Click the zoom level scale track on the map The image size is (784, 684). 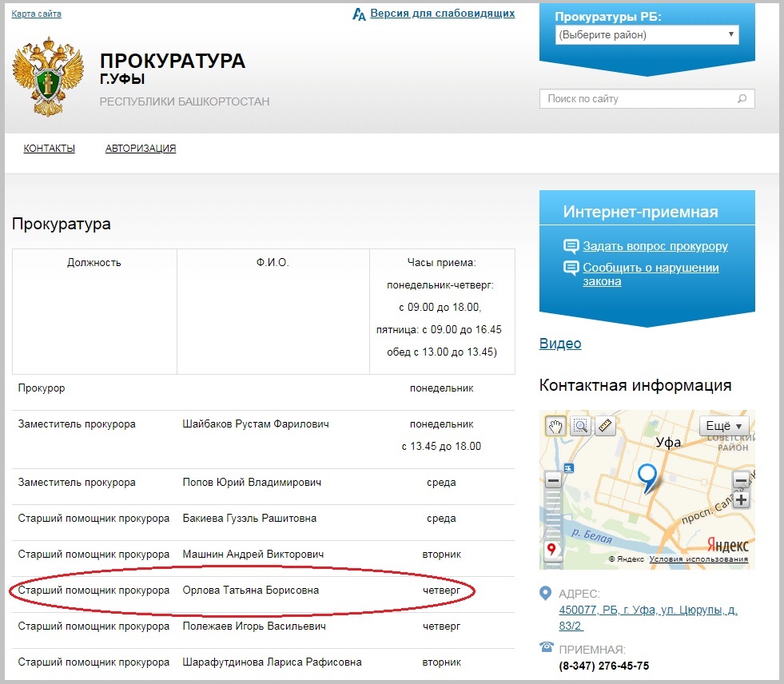(x=553, y=515)
